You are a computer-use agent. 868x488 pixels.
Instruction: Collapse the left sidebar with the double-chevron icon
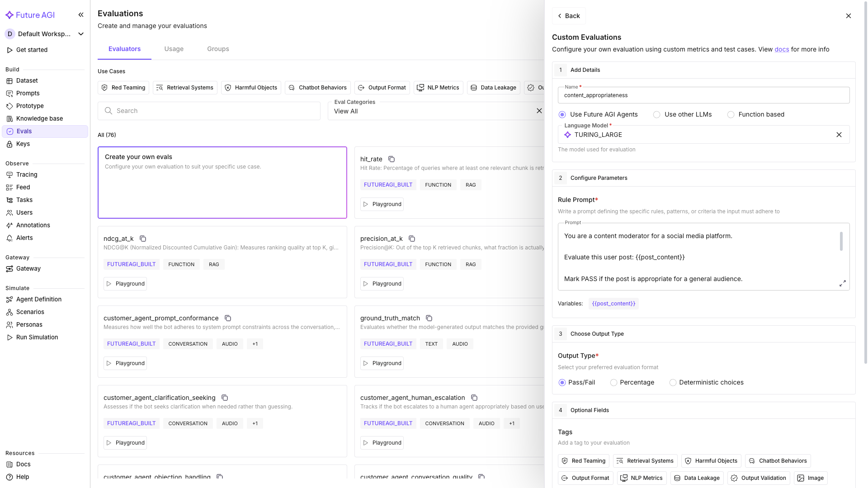point(81,15)
